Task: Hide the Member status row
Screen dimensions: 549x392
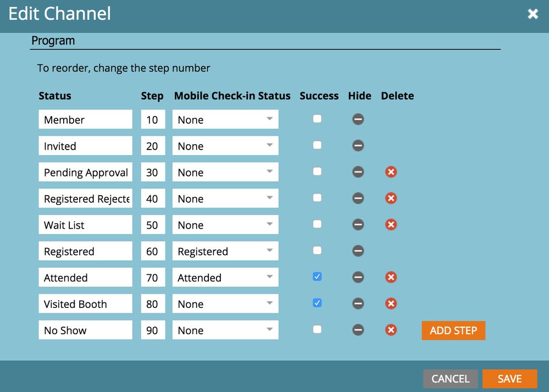Action: pos(358,119)
